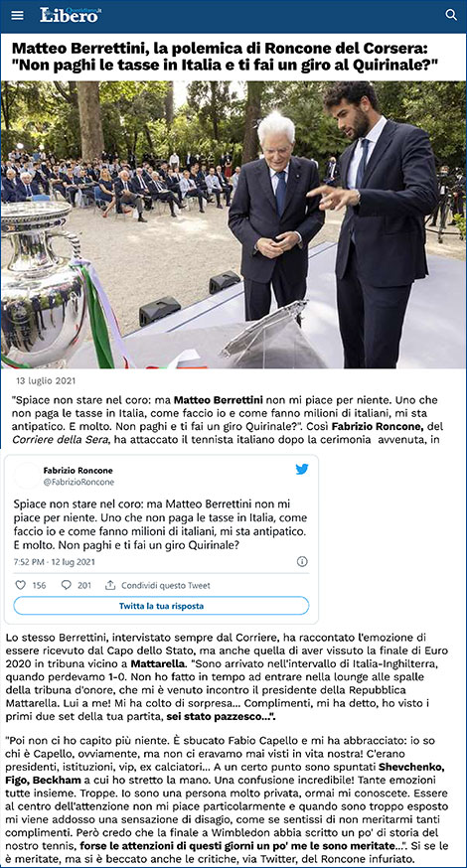Click Fabrizio Roncone's profile avatar
467x868 pixels.
click(x=26, y=476)
